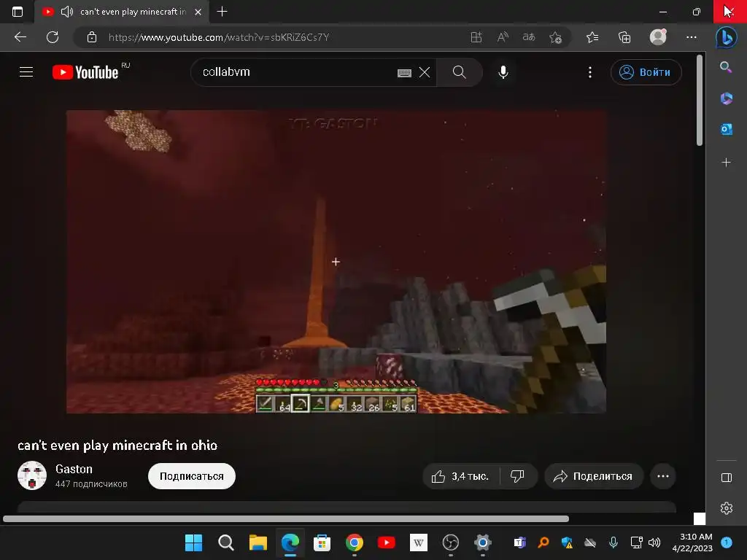
Task: Open the Gaston channel avatar
Action: point(32,475)
